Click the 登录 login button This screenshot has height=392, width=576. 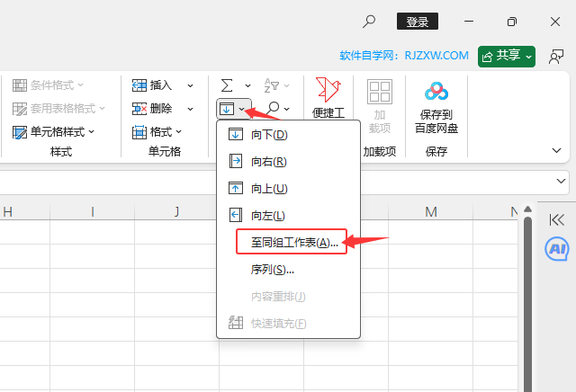(418, 22)
